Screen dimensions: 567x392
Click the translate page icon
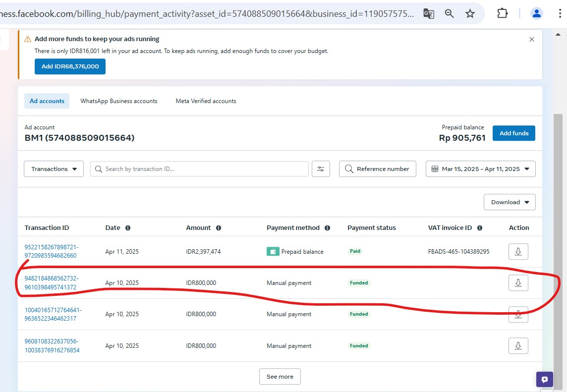429,14
